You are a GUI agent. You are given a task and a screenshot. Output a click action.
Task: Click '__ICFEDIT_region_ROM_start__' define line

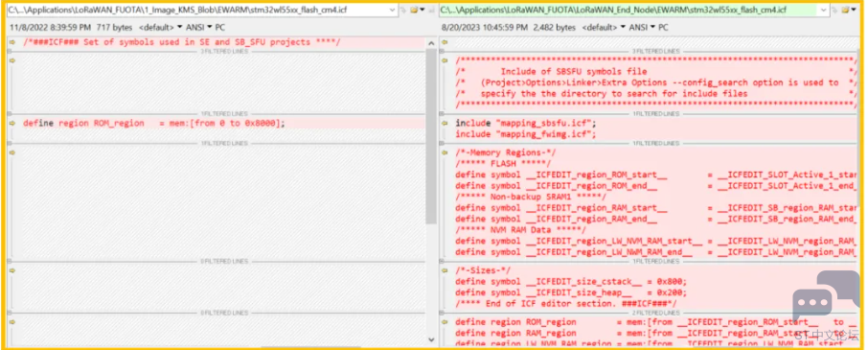pyautogui.click(x=656, y=175)
